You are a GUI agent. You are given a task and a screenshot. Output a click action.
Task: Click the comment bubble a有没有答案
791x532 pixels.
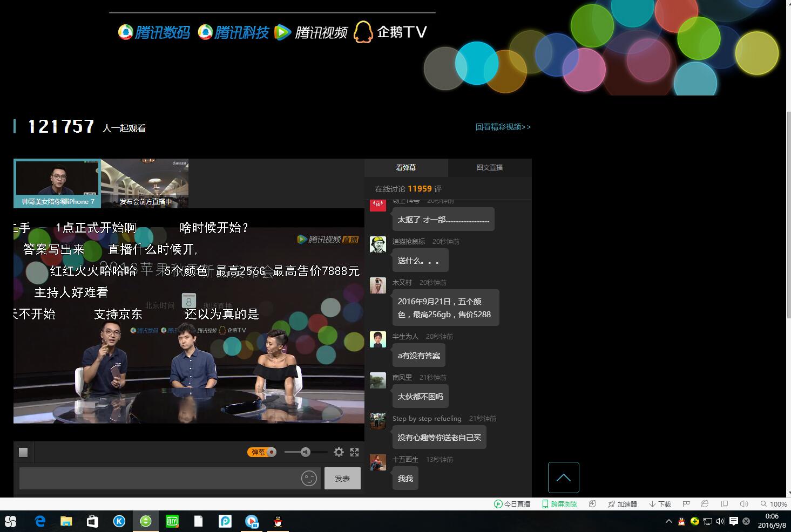coord(418,356)
